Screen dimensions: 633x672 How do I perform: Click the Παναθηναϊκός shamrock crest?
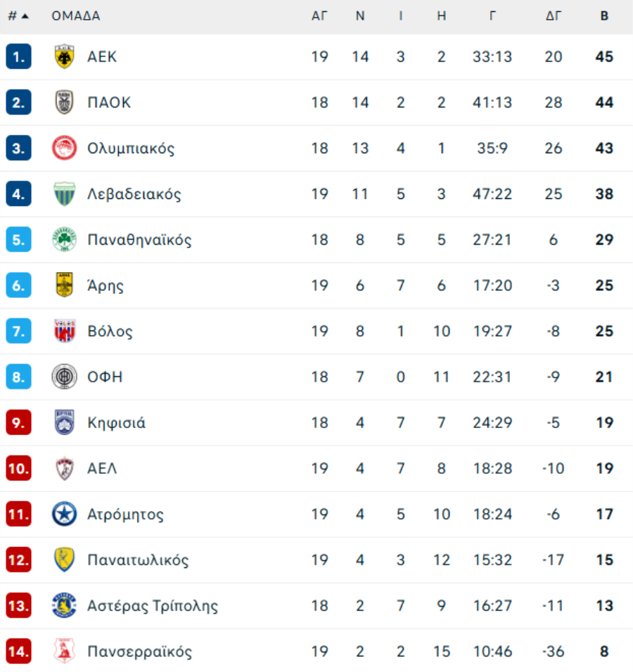point(64,240)
